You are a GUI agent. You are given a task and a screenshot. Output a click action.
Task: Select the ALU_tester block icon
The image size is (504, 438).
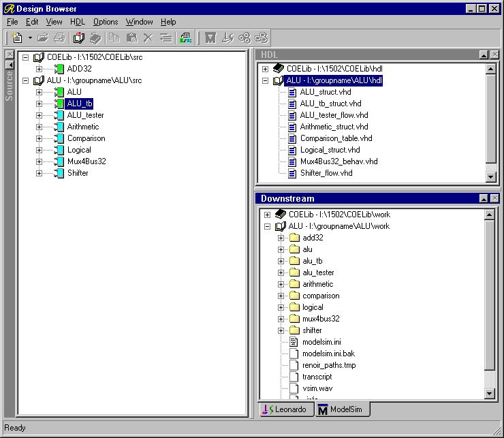[x=59, y=115]
